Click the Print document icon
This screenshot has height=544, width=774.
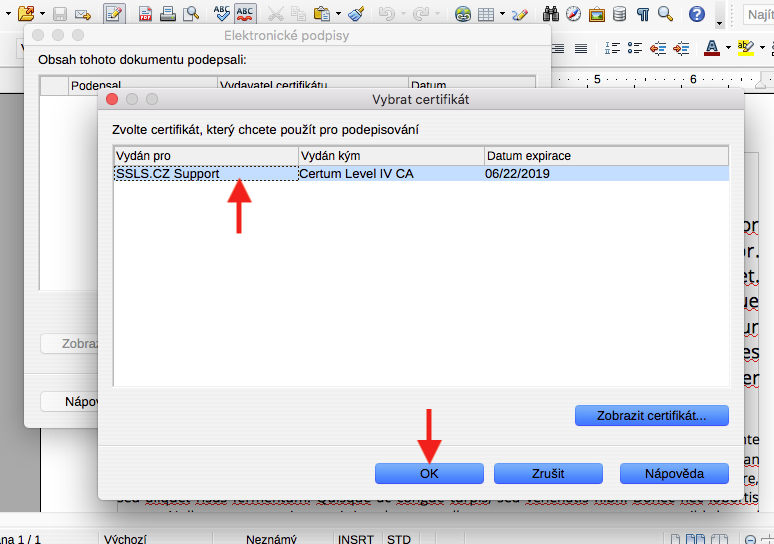click(168, 14)
